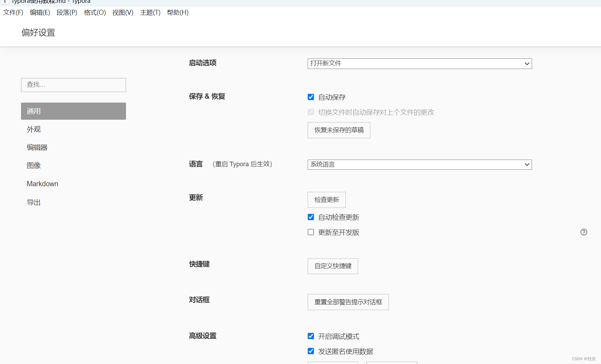Screen dimensions: 601x364
Task: Open the 帮助(H) menu
Action: pyautogui.click(x=178, y=13)
